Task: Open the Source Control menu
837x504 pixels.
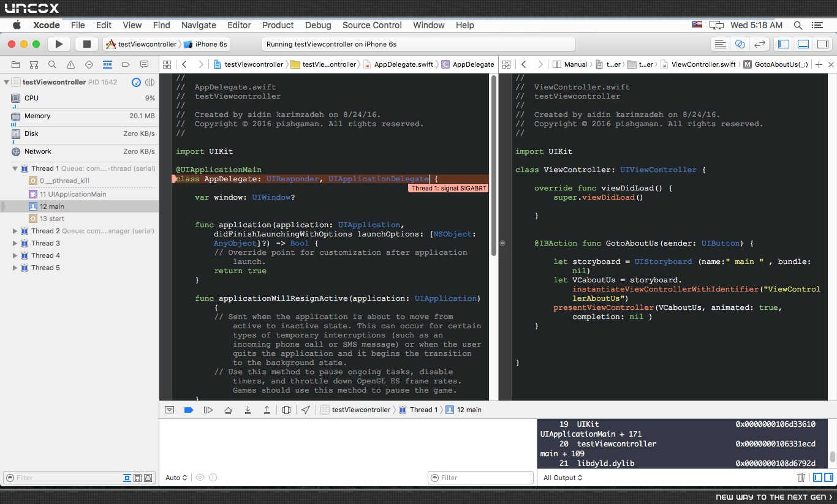Action: pyautogui.click(x=372, y=25)
